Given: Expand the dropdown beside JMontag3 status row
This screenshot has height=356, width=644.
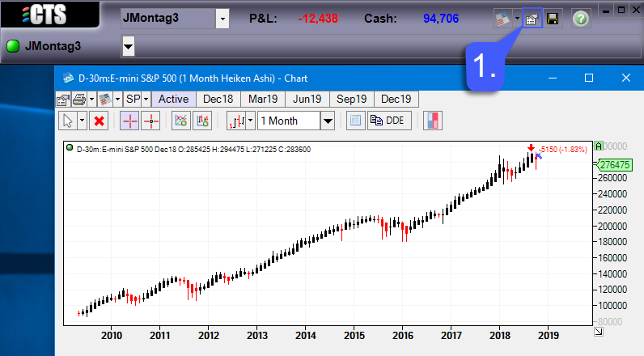Looking at the screenshot, I should tap(129, 46).
